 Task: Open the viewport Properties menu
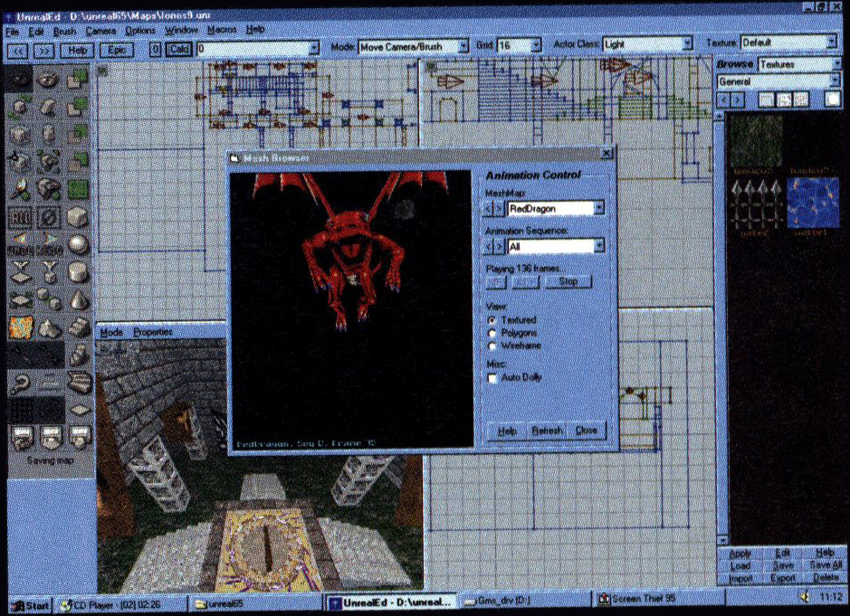tap(152, 332)
